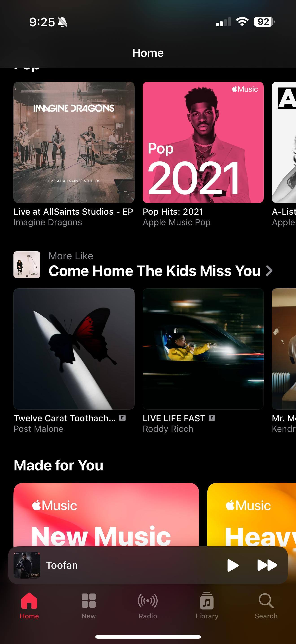
Task: Tap the battery indicator in status bar
Action: tap(264, 22)
